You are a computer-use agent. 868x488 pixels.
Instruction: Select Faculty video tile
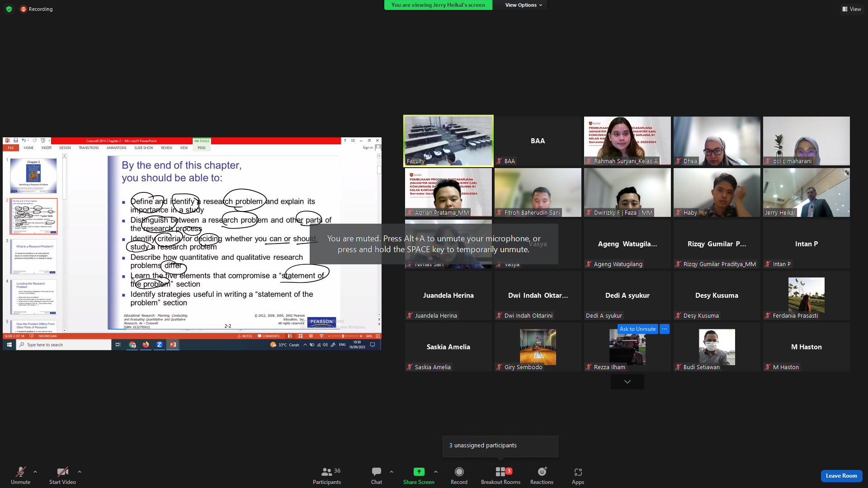pos(448,141)
